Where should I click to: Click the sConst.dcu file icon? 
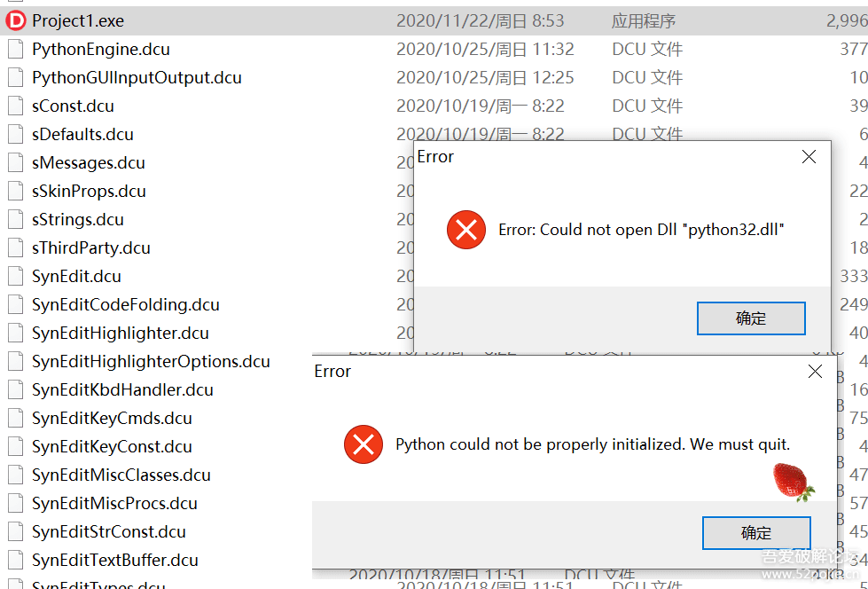[14, 106]
